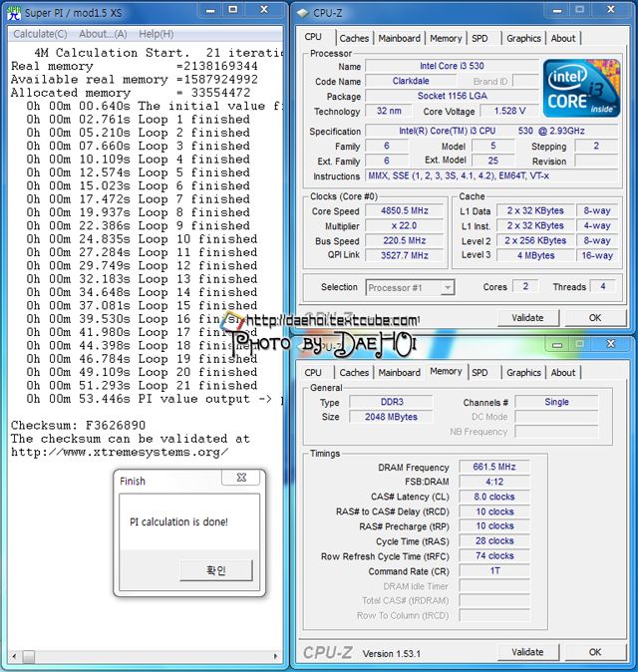Click the 8.0 clocks CAS# Latency value
The width and height of the screenshot is (638, 672).
(x=494, y=497)
